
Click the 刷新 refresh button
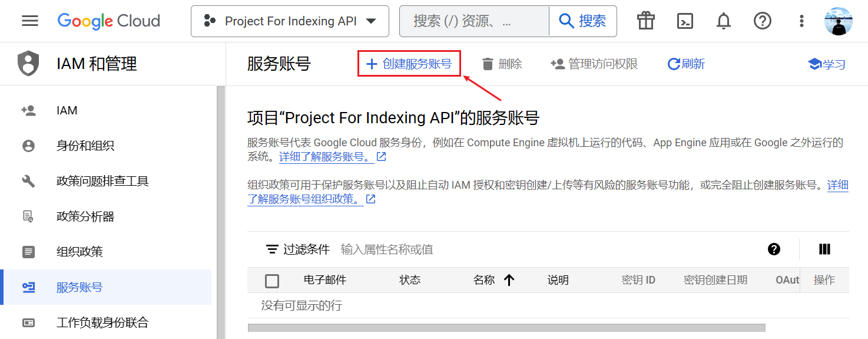tap(686, 64)
